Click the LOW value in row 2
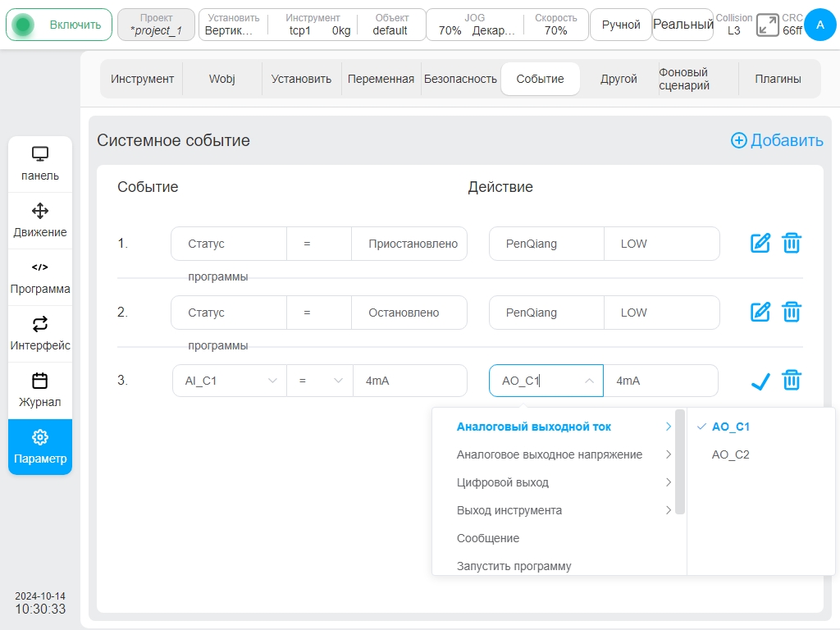This screenshot has width=840, height=630. pos(662,313)
